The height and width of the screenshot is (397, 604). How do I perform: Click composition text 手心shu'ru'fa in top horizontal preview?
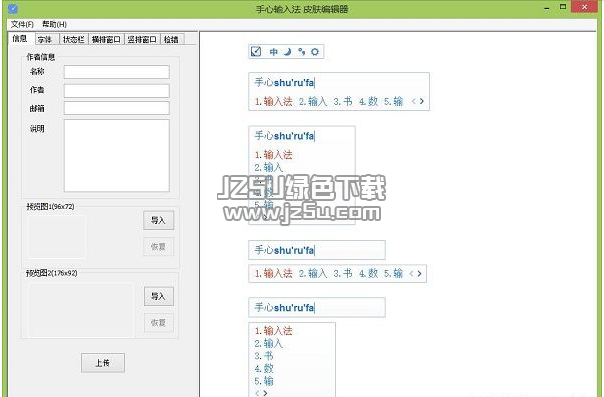pyautogui.click(x=284, y=82)
